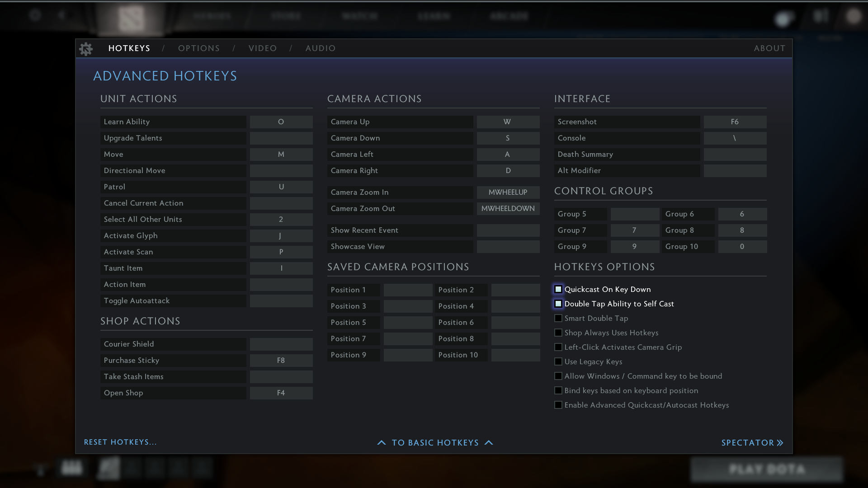Click the settings gear icon
The width and height of the screenshot is (868, 488).
click(x=86, y=48)
